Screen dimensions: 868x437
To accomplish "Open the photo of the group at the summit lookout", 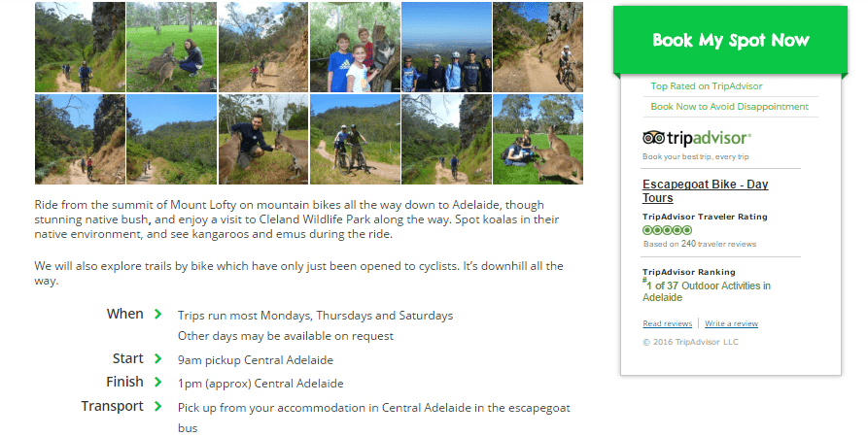I will 446,47.
